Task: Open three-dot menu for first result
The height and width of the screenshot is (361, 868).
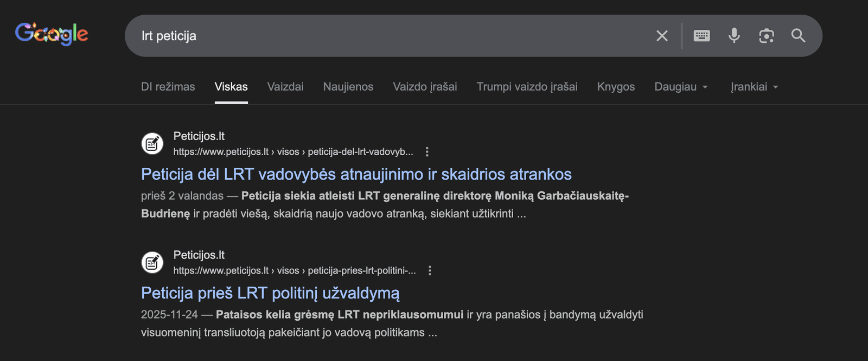Action: click(427, 152)
